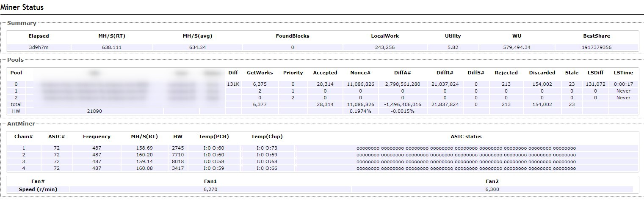The image size is (644, 202).
Task: Click the BestShare value 1917379356
Action: click(x=597, y=47)
